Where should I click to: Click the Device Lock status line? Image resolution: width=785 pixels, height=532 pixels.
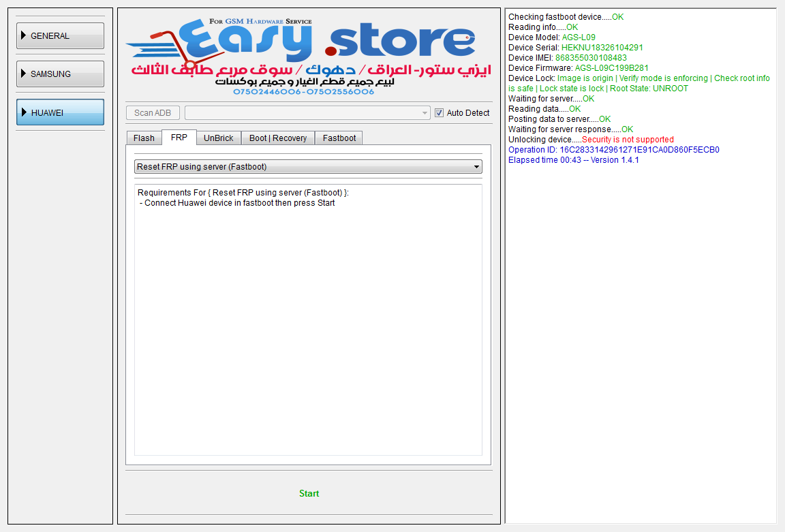coord(639,83)
